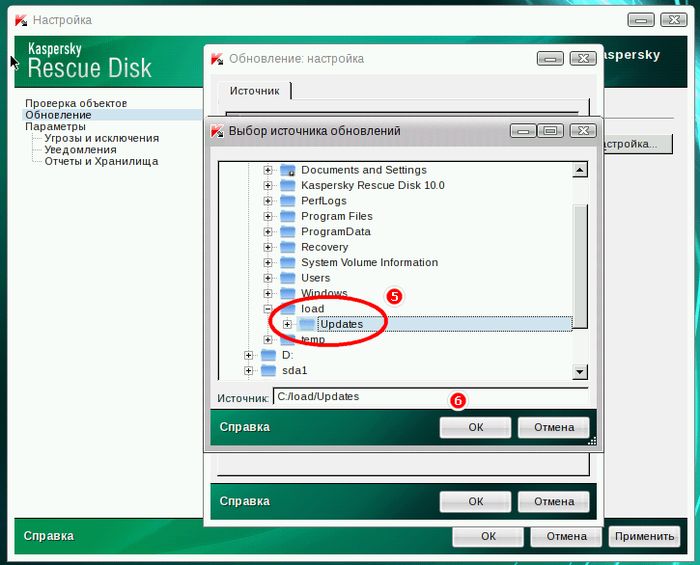Open Отчеты и Хранилища settings
Image resolution: width=700 pixels, height=565 pixels.
[x=101, y=161]
